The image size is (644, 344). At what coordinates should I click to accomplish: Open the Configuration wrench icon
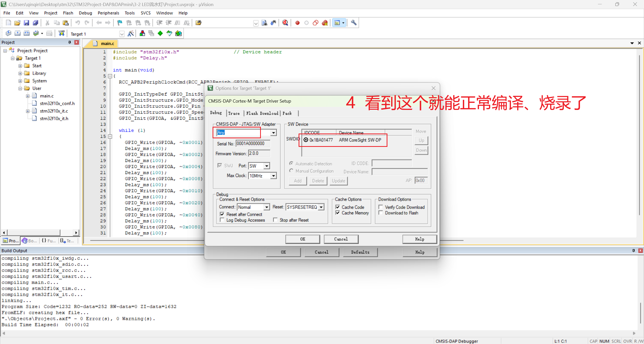click(353, 23)
